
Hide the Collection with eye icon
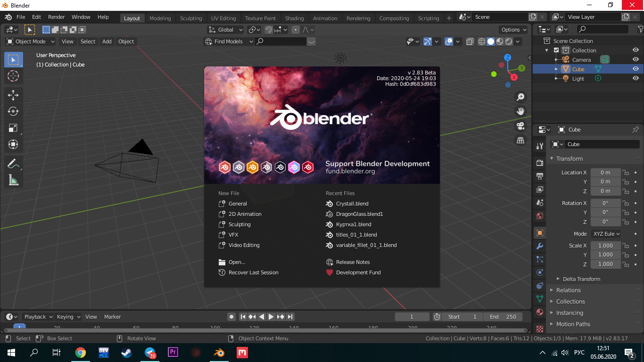pos(636,50)
